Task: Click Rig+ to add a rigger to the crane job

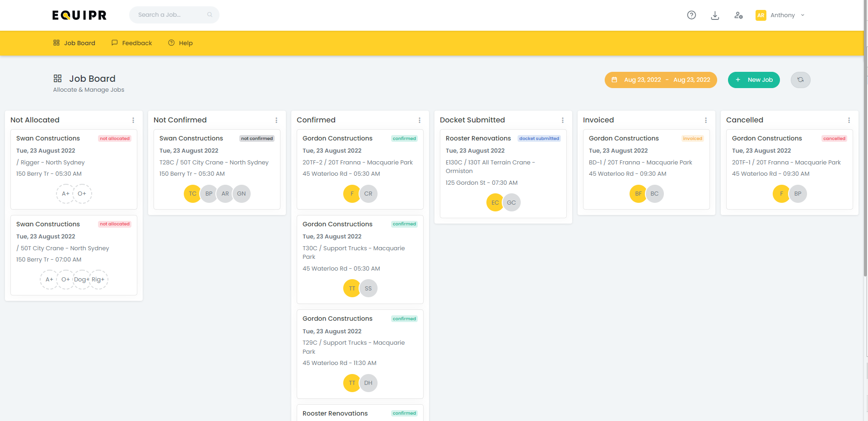Action: click(x=98, y=280)
